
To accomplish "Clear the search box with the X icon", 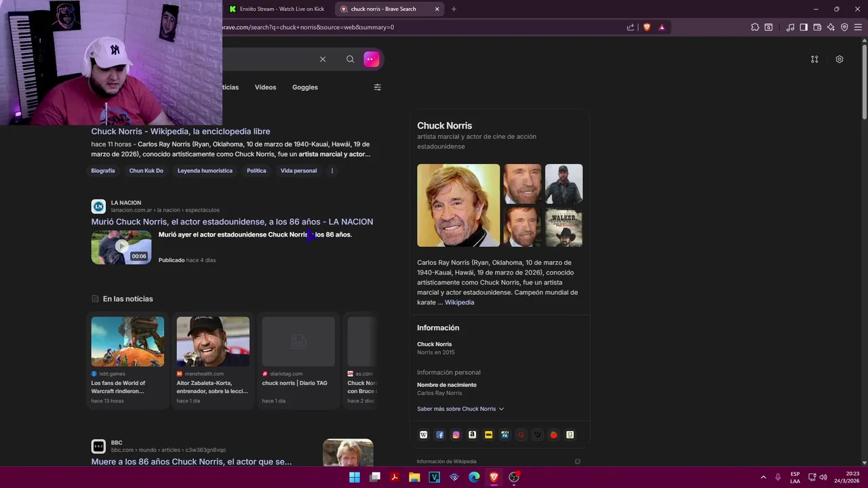I will [x=323, y=59].
